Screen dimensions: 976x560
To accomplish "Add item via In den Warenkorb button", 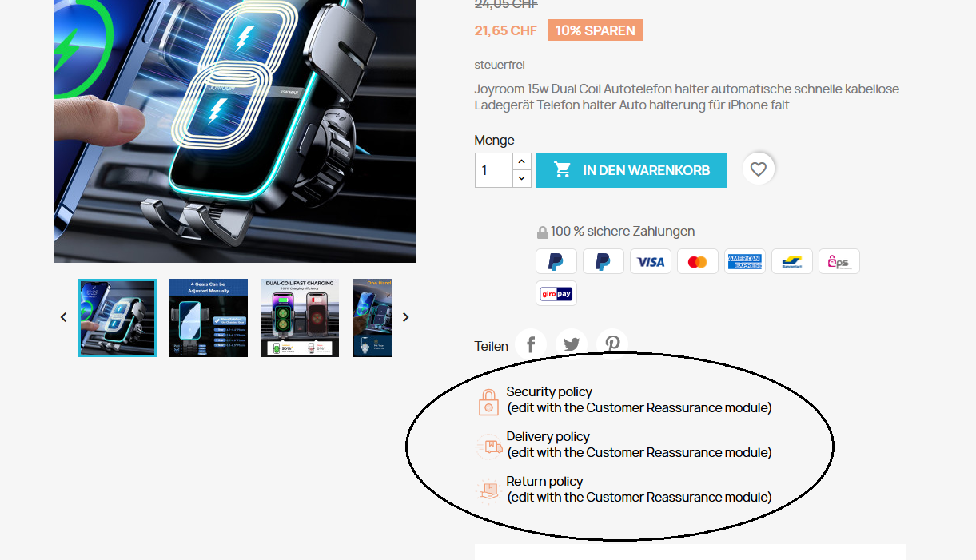I will click(x=631, y=170).
